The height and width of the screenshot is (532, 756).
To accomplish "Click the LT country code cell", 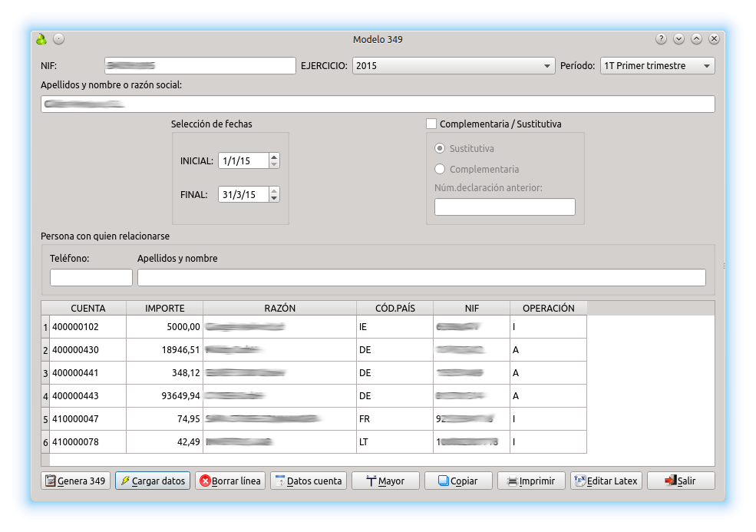I will coord(395,442).
